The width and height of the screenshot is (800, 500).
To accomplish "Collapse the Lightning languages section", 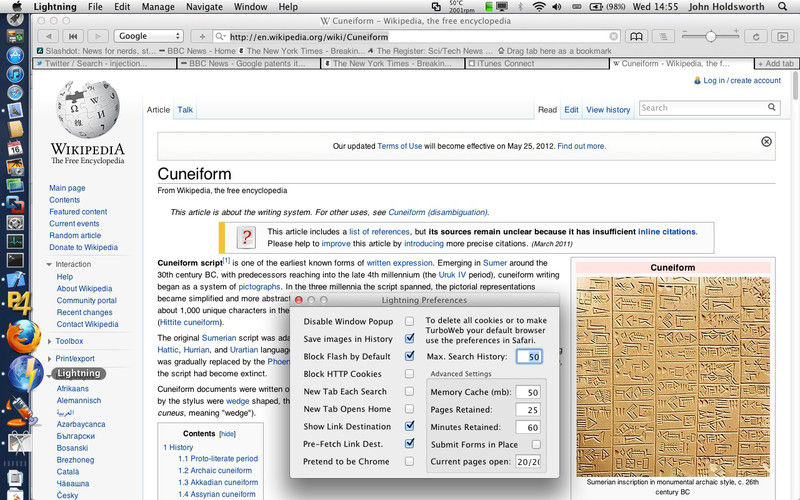I will coord(49,375).
